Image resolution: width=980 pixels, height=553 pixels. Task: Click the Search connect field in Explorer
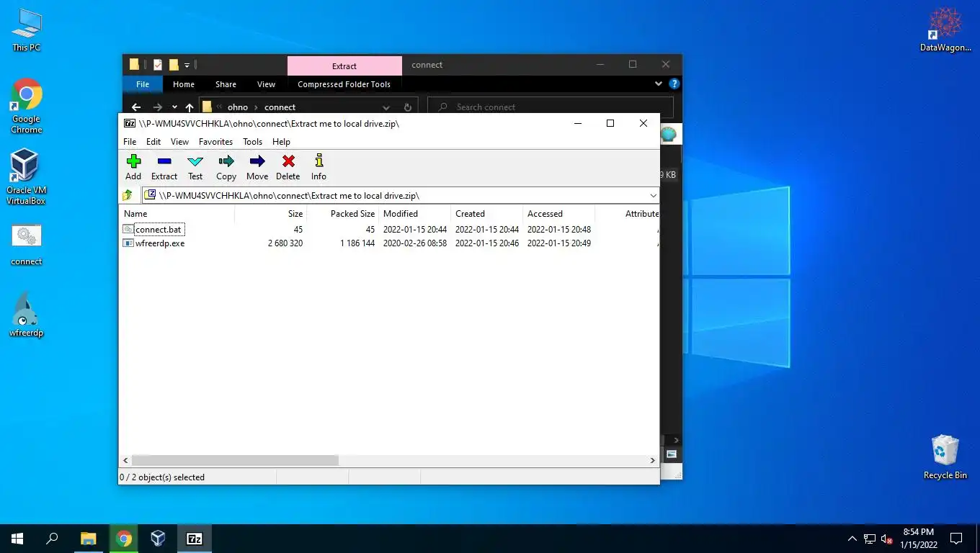(x=551, y=107)
